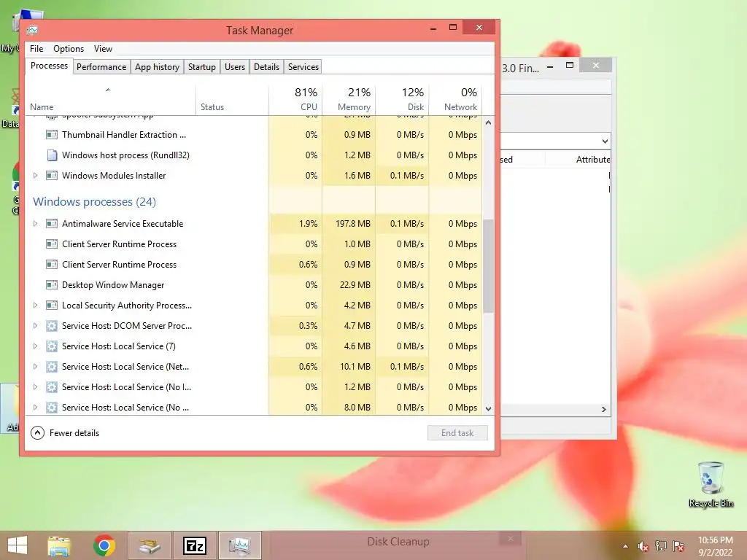The image size is (747, 560).
Task: Click the disk utility taskbar icon
Action: pos(150,545)
